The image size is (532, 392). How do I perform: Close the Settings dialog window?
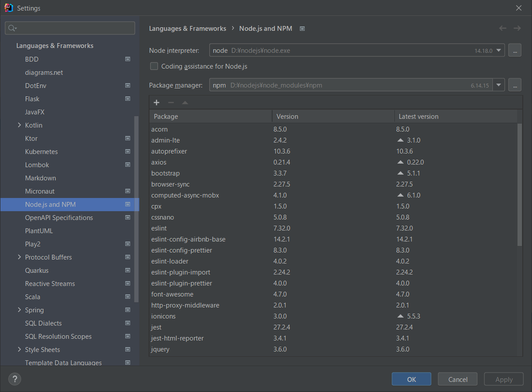pyautogui.click(x=519, y=8)
